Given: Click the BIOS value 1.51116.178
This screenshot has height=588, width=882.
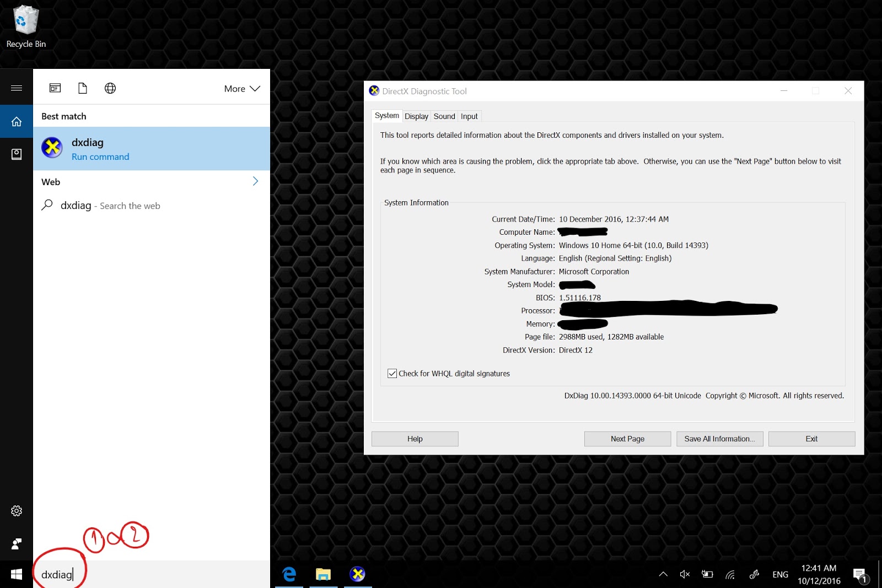Looking at the screenshot, I should point(580,298).
